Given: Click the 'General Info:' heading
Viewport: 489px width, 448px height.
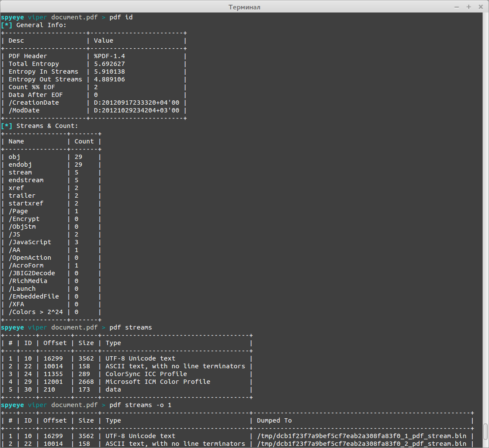Looking at the screenshot, I should pyautogui.click(x=41, y=25).
